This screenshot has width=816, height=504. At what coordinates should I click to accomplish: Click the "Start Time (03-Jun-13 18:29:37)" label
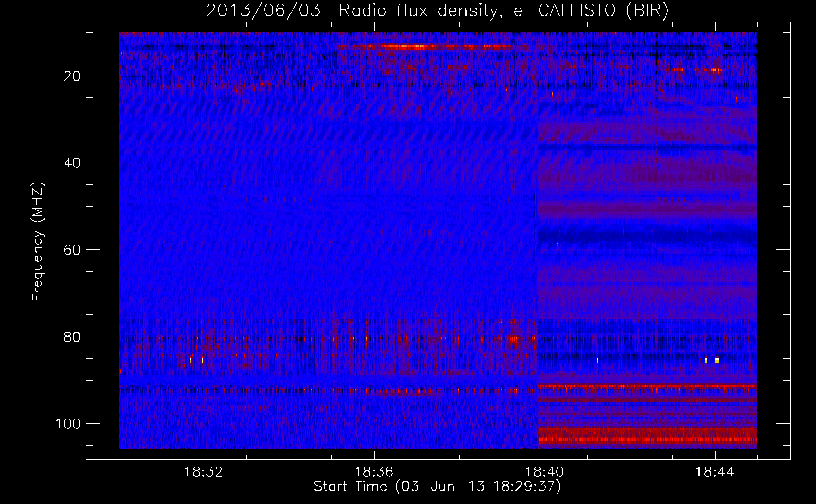pyautogui.click(x=437, y=487)
